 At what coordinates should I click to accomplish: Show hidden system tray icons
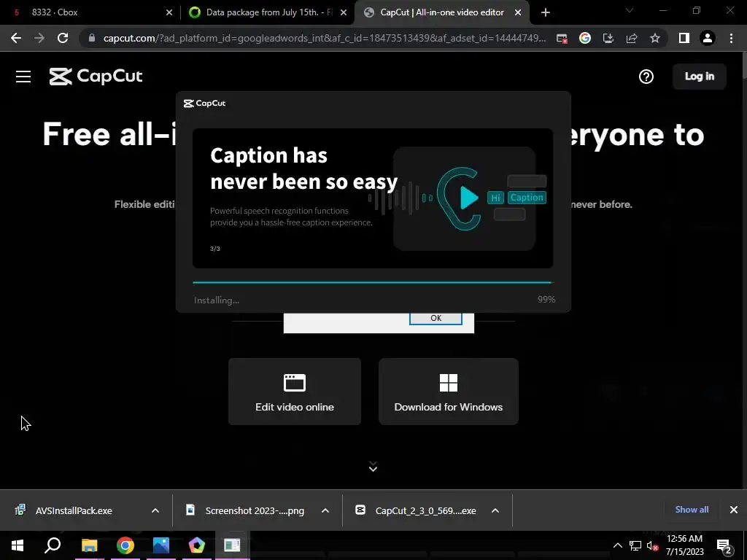tap(617, 545)
